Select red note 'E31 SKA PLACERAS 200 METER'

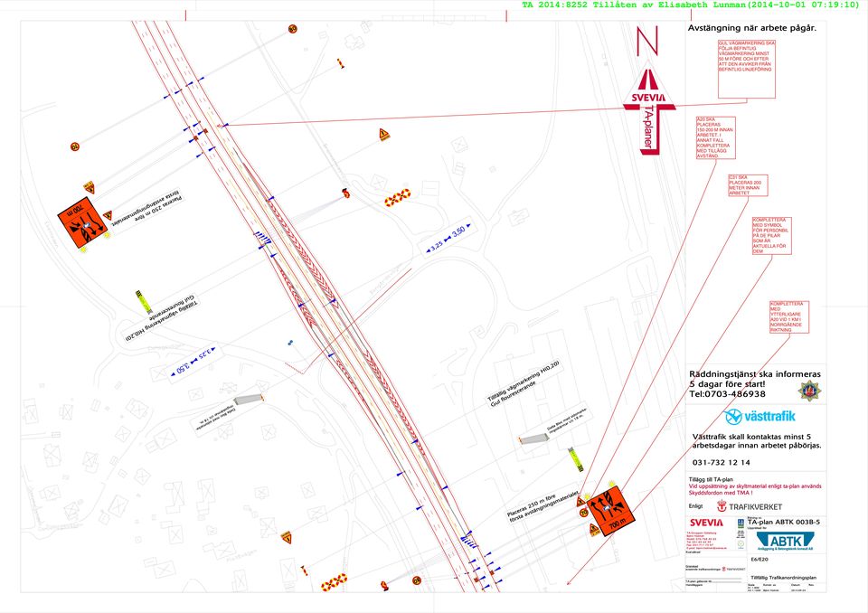point(748,185)
